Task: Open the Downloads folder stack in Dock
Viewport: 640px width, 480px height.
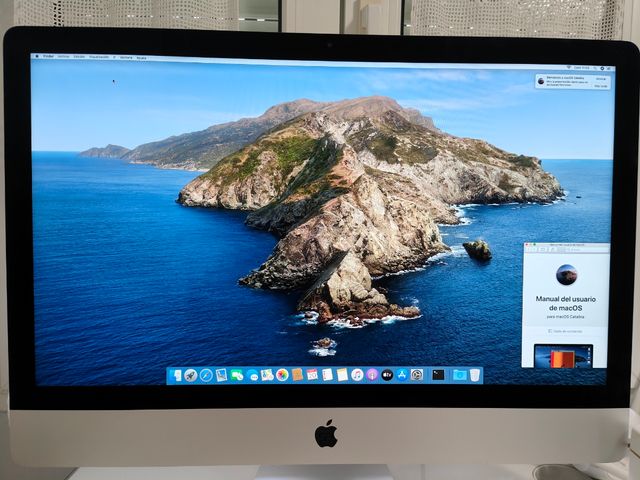Action: click(459, 375)
